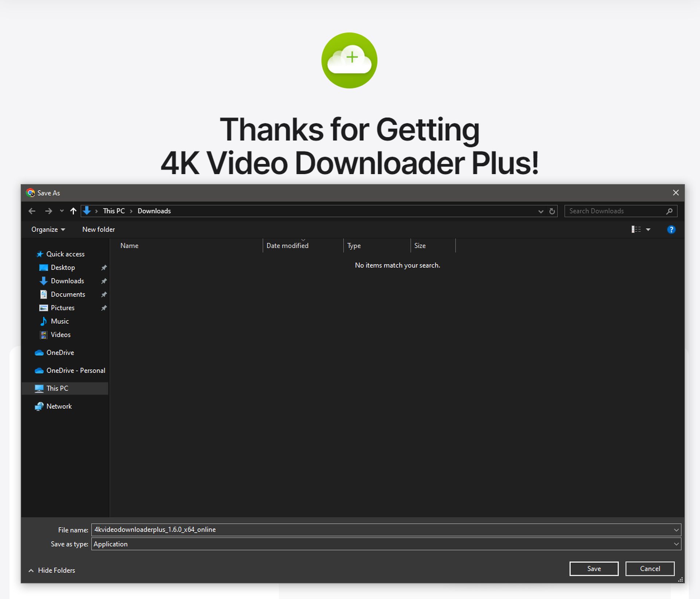Click the Music note icon
700x599 pixels.
[x=43, y=321]
